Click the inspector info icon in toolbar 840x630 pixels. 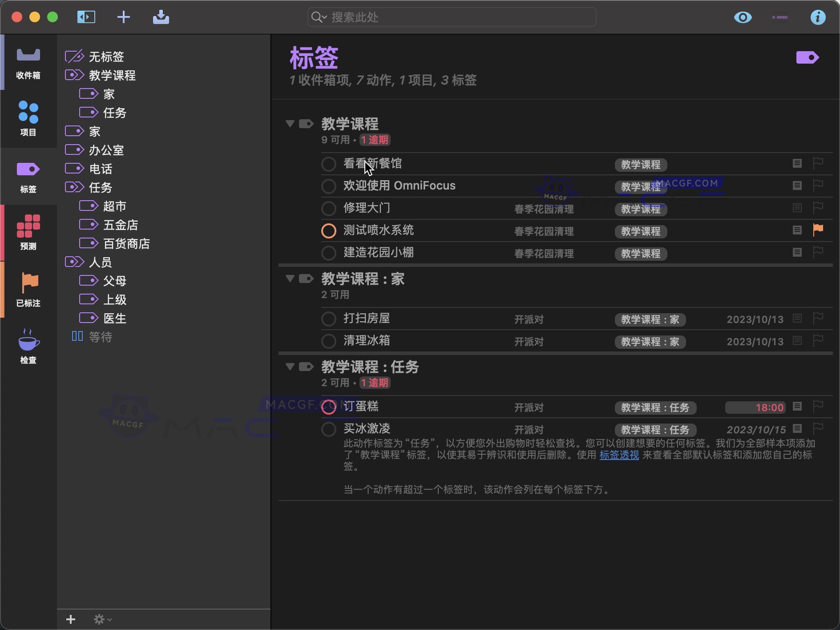click(x=818, y=17)
